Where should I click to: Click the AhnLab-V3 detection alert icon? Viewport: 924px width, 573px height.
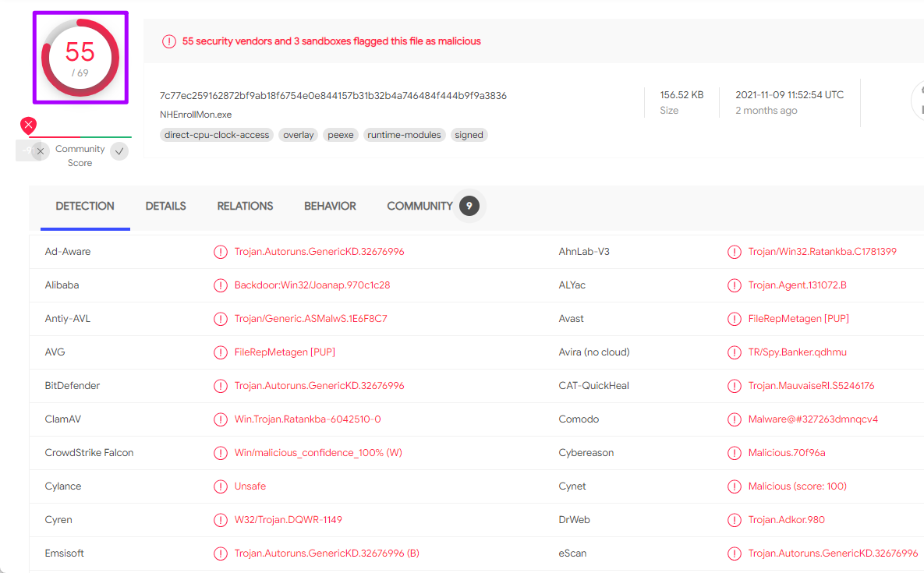tap(735, 252)
